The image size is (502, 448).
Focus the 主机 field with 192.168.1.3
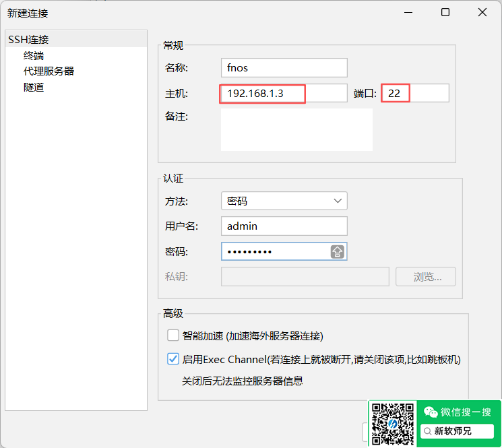[284, 93]
